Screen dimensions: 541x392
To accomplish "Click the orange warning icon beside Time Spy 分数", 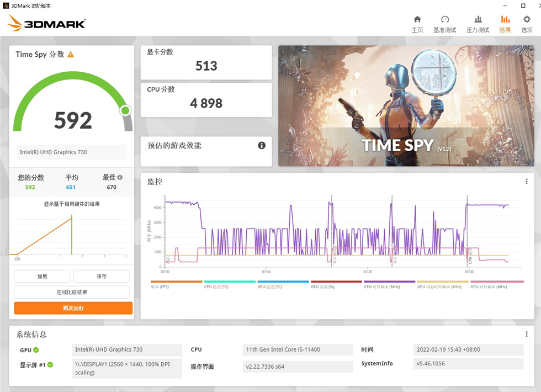I will click(x=71, y=55).
